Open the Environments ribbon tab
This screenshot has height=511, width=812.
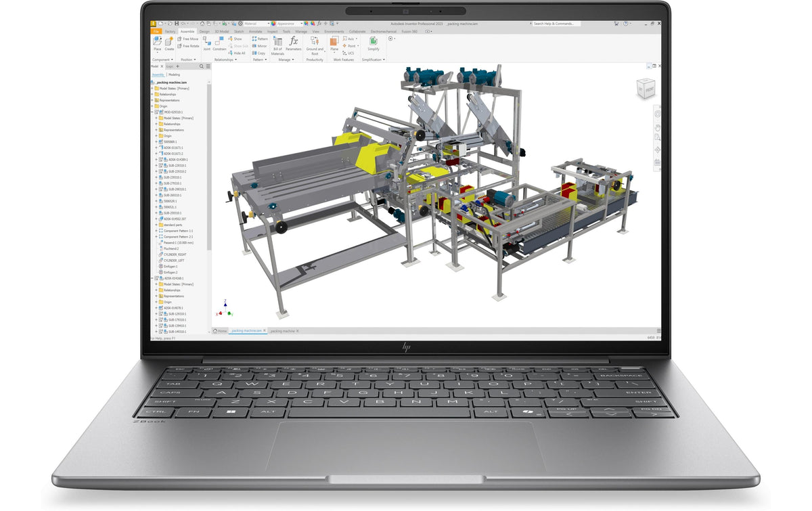click(x=334, y=31)
